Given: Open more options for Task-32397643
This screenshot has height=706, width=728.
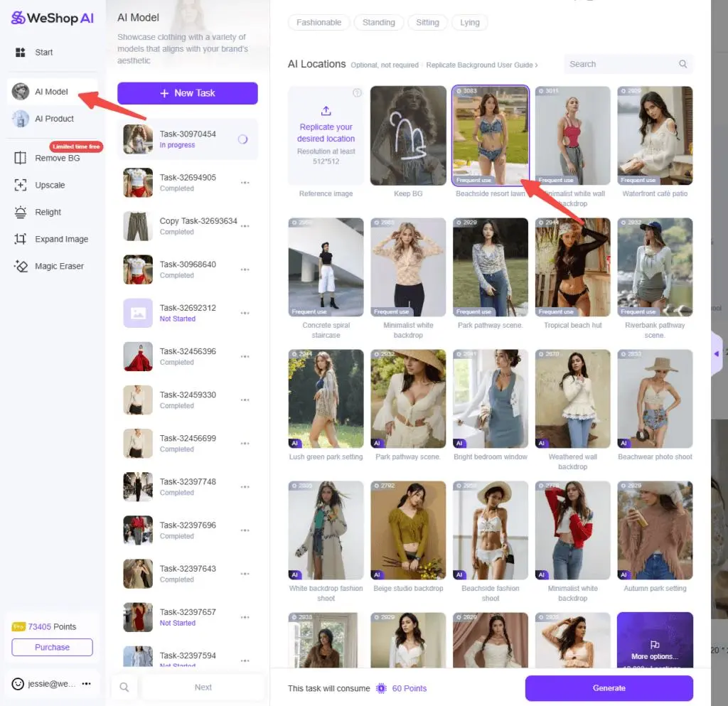Looking at the screenshot, I should [x=245, y=574].
